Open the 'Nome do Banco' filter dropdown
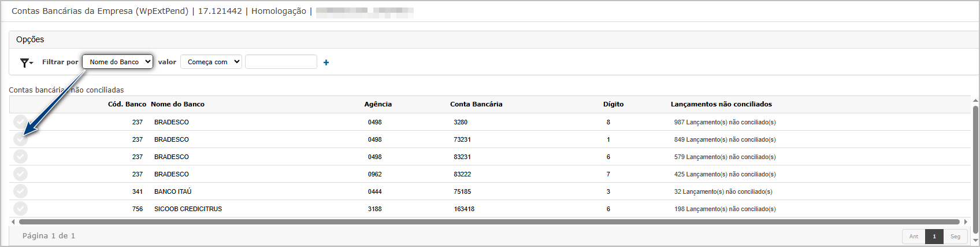Viewport: 980px width, 247px height. 117,62
